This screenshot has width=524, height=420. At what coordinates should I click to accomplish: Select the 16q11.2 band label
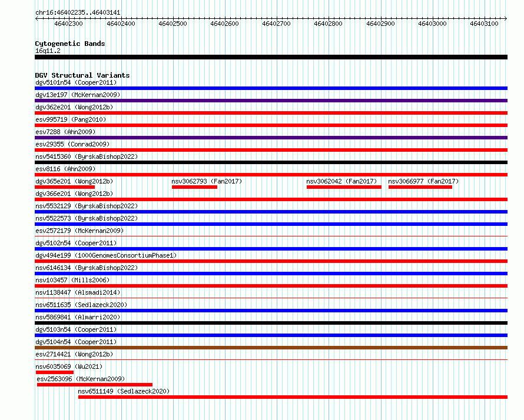[48, 51]
